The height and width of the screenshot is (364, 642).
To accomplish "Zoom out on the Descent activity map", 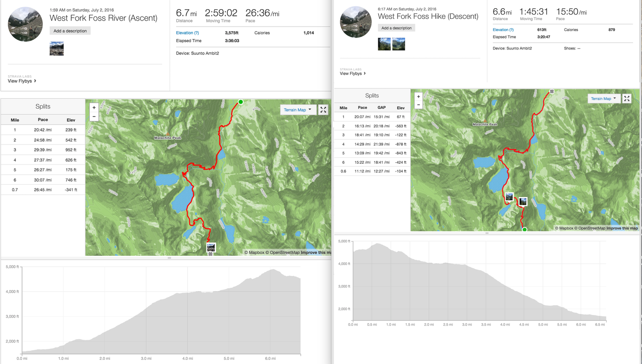I will point(418,105).
